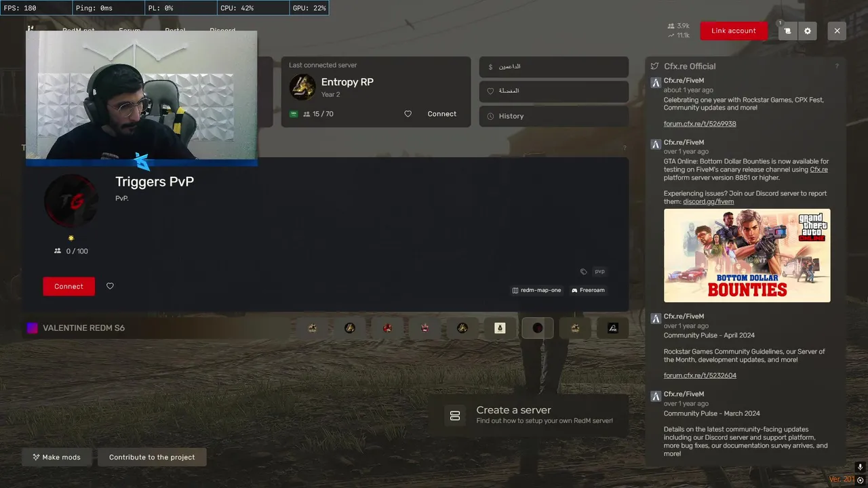Click the pvp tag label
868x488 pixels.
click(x=599, y=271)
